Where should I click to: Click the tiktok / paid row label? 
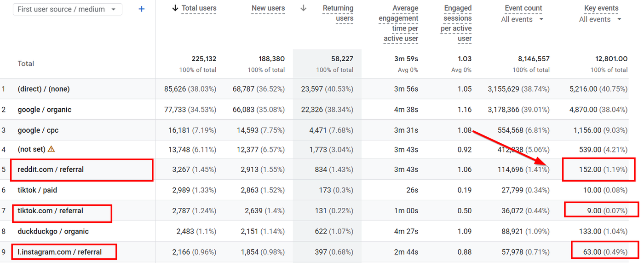37,190
